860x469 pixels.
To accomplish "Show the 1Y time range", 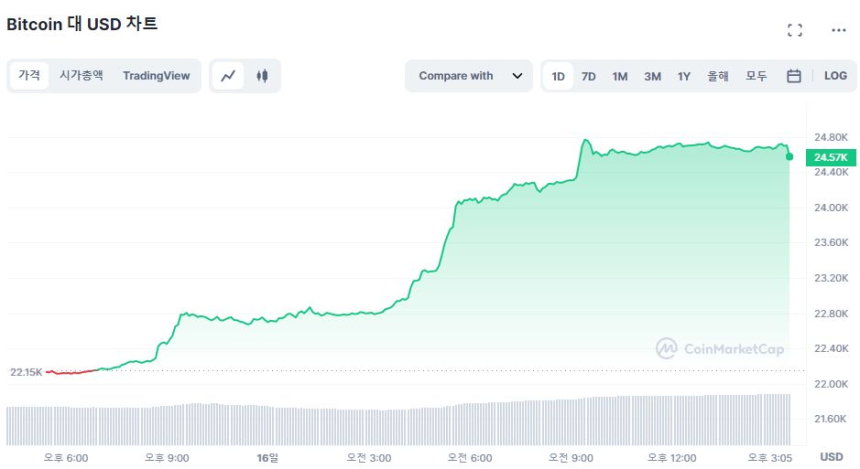I will tap(684, 76).
